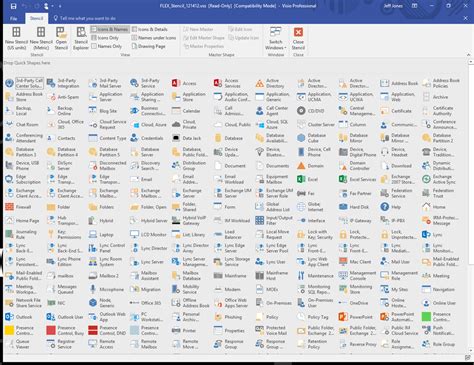
Task: Click the grayed-out Update Icon button
Action: 243,38
